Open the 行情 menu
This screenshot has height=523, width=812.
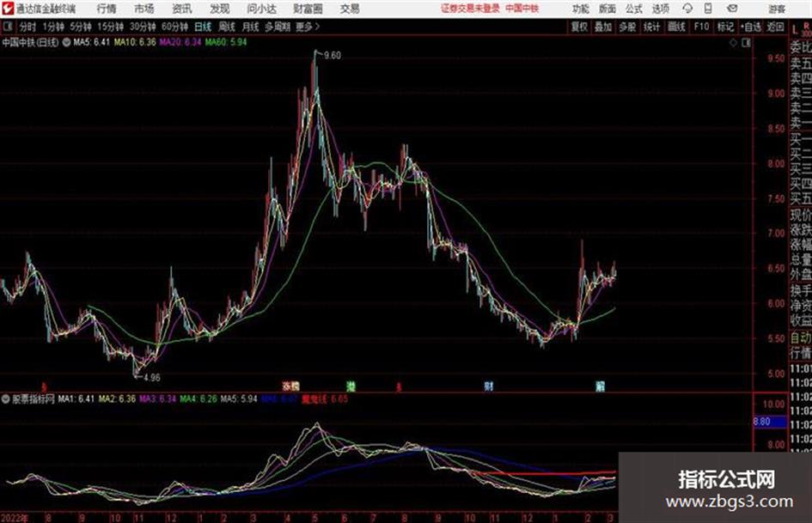[107, 9]
